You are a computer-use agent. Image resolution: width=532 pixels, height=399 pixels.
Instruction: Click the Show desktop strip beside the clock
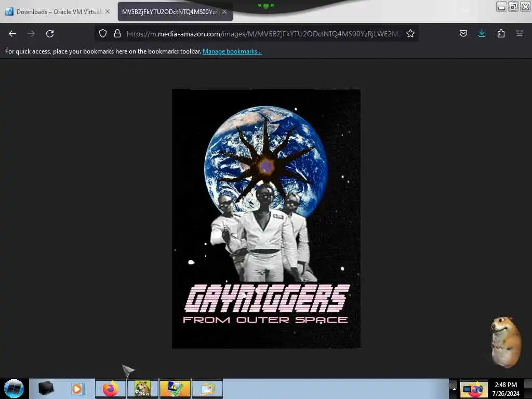(x=528, y=389)
